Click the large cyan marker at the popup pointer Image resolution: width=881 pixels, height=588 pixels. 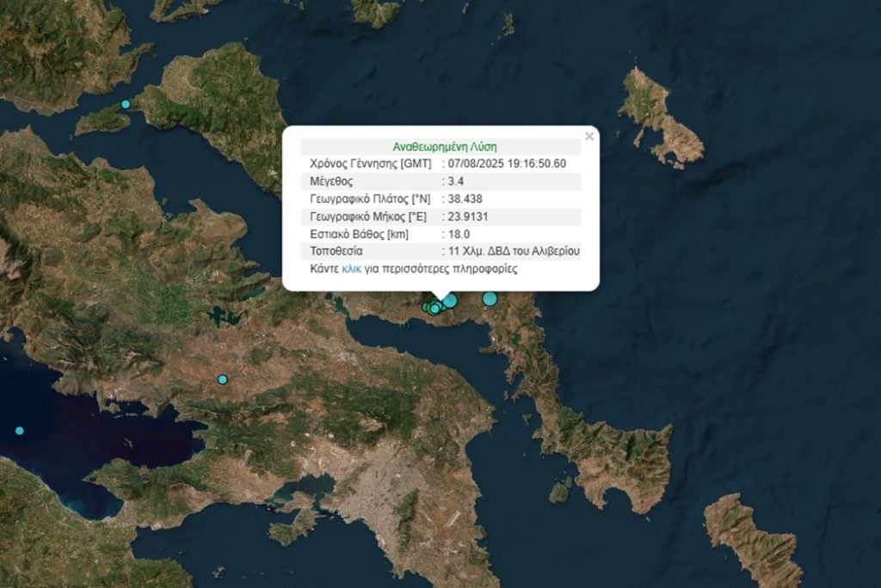pos(449,300)
